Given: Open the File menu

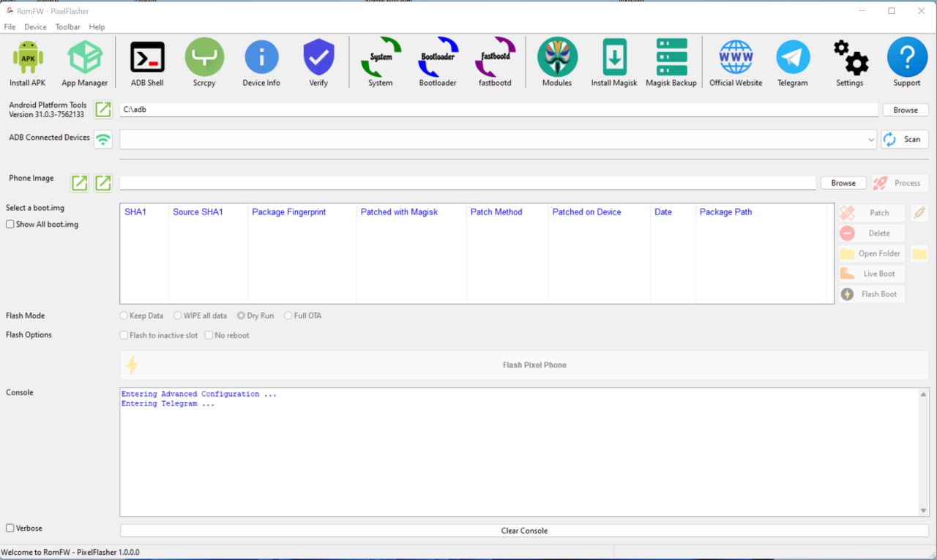Looking at the screenshot, I should click(10, 27).
